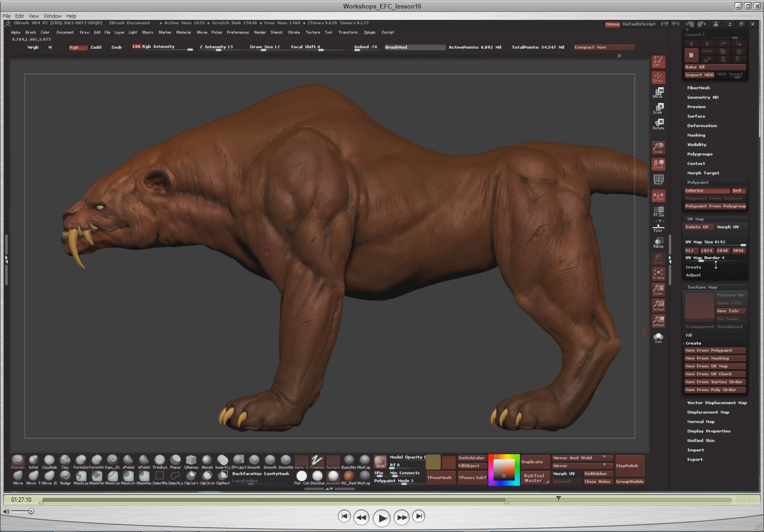Toggle Solo mode icon

(x=658, y=338)
